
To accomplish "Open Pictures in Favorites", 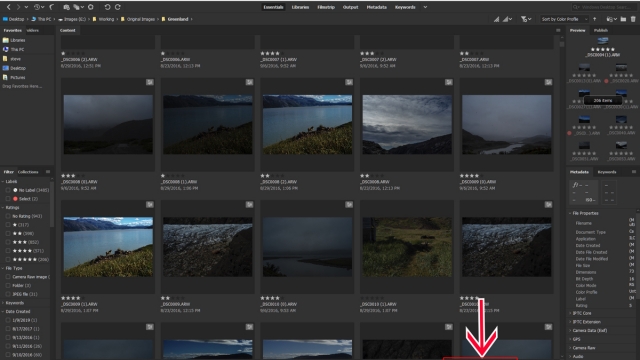I will (x=14, y=77).
